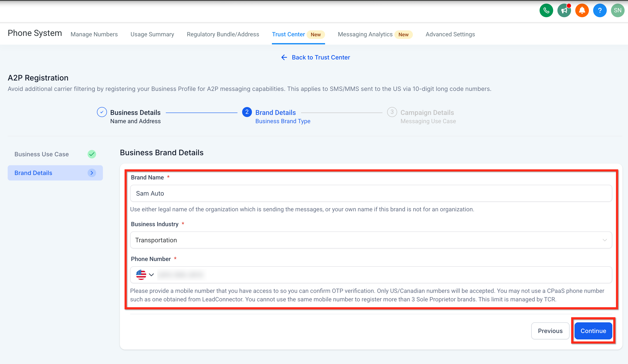Open the orange notifications bell

[582, 10]
